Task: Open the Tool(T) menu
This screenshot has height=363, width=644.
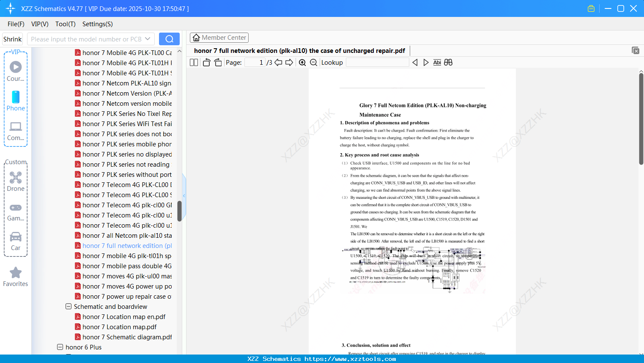Action: click(x=66, y=24)
